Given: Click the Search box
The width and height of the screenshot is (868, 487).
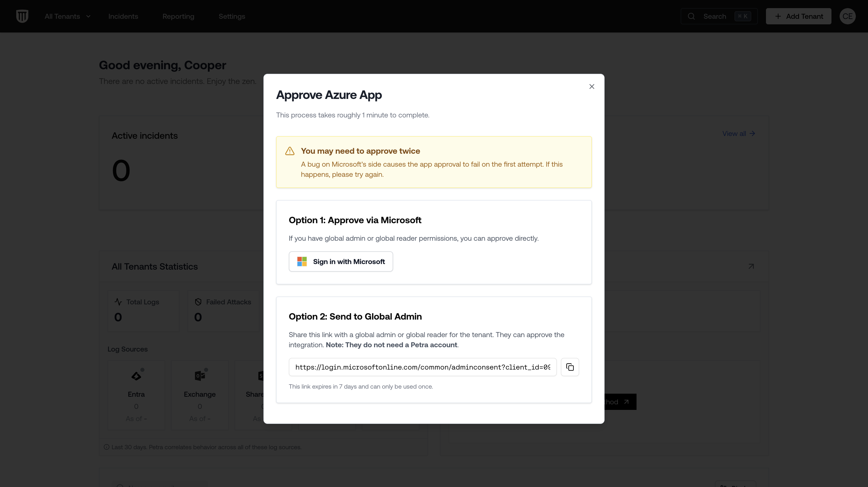Looking at the screenshot, I should coord(719,16).
